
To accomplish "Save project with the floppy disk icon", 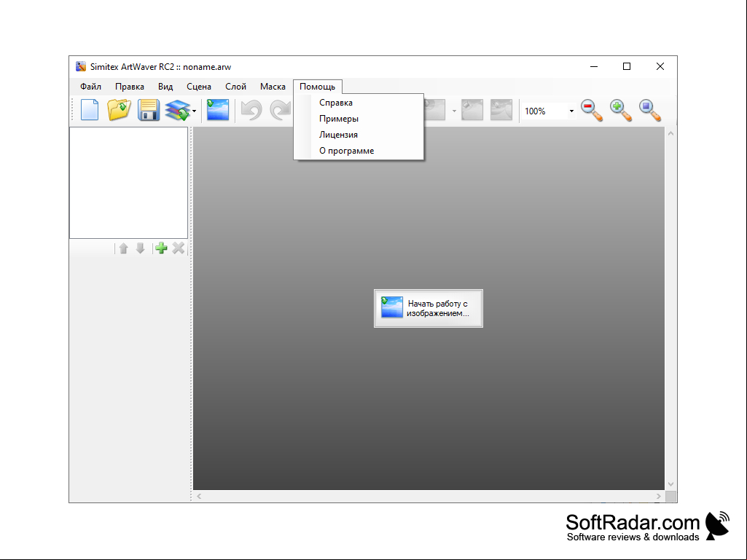I will (148, 110).
